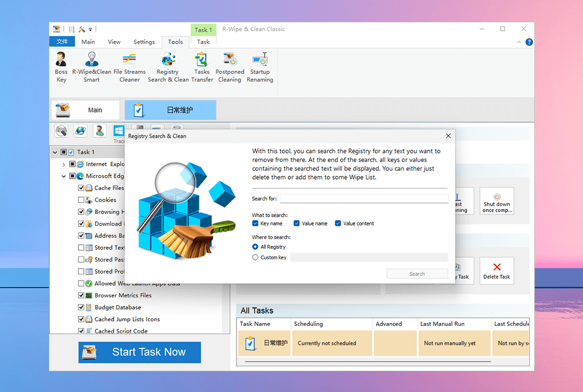
Task: Select the Custom key radio button
Action: coord(256,258)
